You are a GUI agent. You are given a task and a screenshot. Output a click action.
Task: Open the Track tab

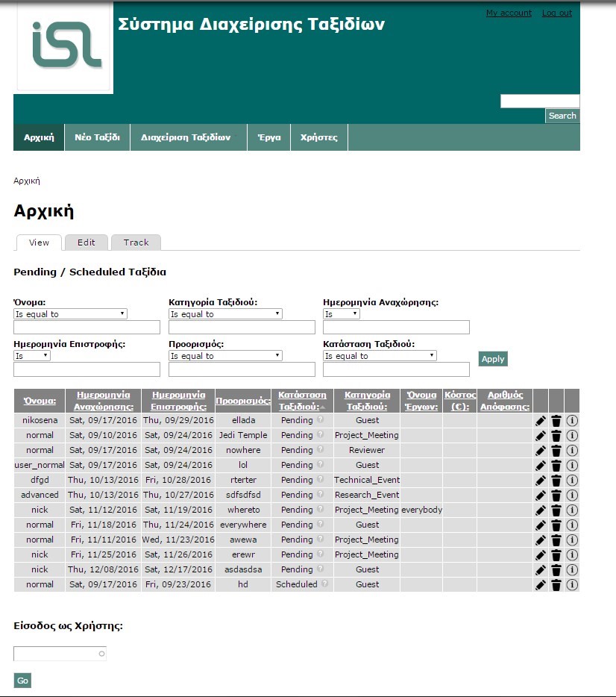pos(136,243)
